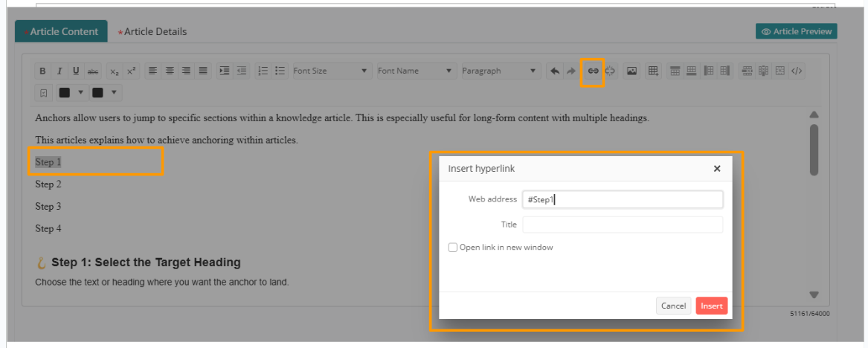This screenshot has width=868, height=348.
Task: Click Cancel in the Insert hyperlink dialog
Action: coord(673,306)
